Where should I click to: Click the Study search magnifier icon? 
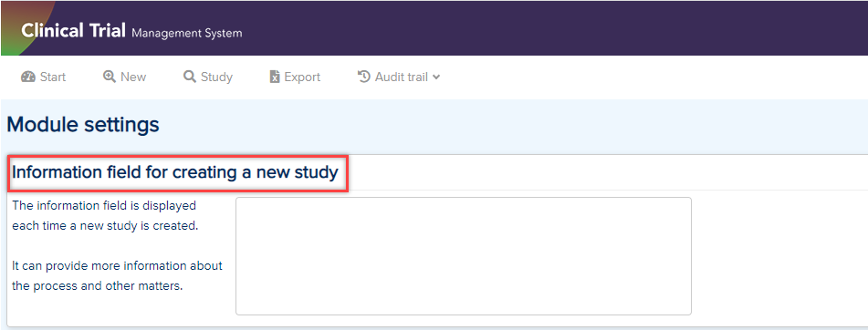(x=190, y=77)
